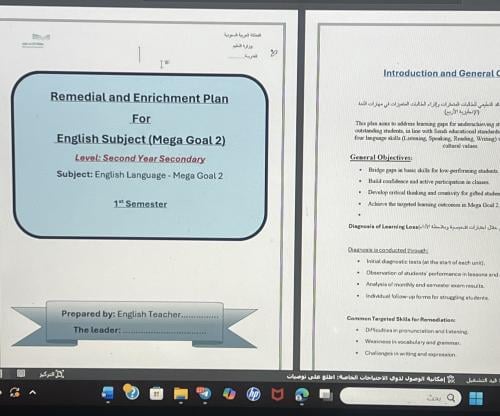The image size is (500, 416).
Task: Click 'Subject: English Language - Mega Goal 2' line
Action: click(x=140, y=175)
